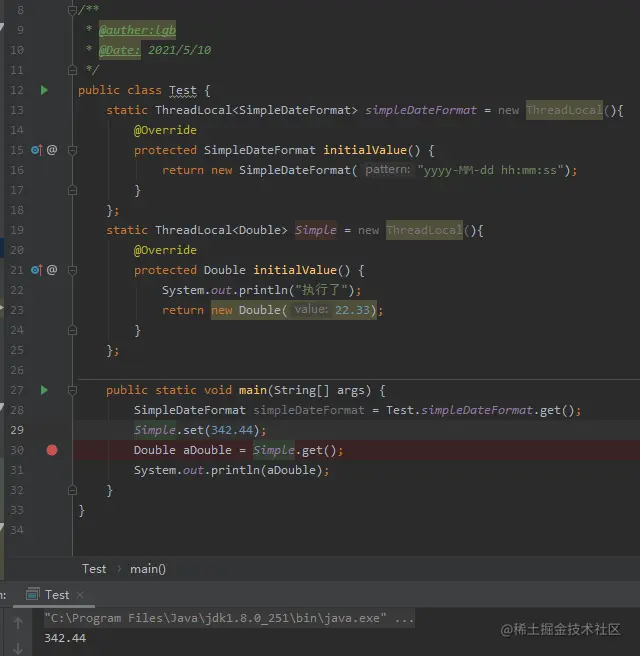Viewport: 640px width, 656px height.
Task: Click line number 29 in the gutter
Action: [17, 430]
